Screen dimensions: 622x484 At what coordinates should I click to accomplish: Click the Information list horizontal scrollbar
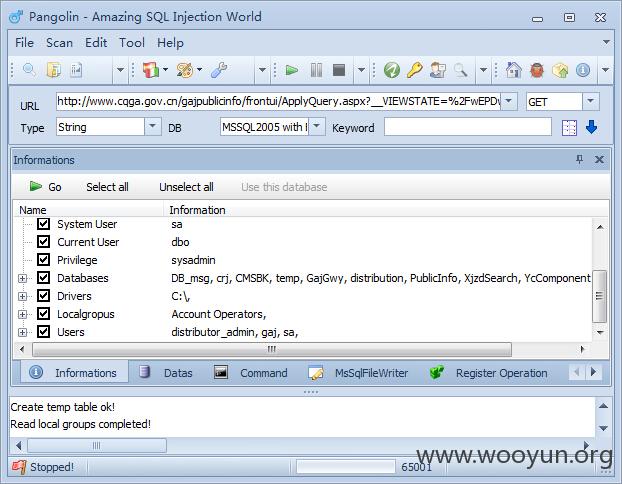pyautogui.click(x=272, y=350)
